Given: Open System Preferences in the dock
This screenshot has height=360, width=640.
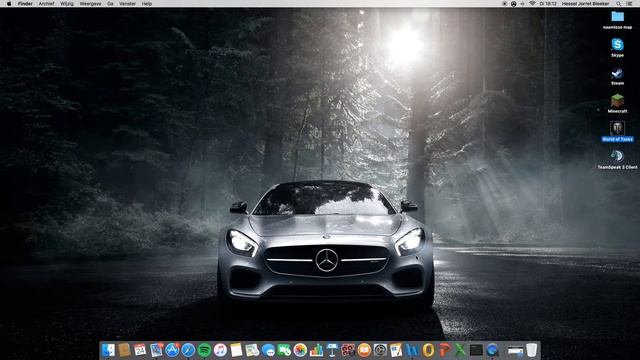Looking at the screenshot, I should coord(380,350).
